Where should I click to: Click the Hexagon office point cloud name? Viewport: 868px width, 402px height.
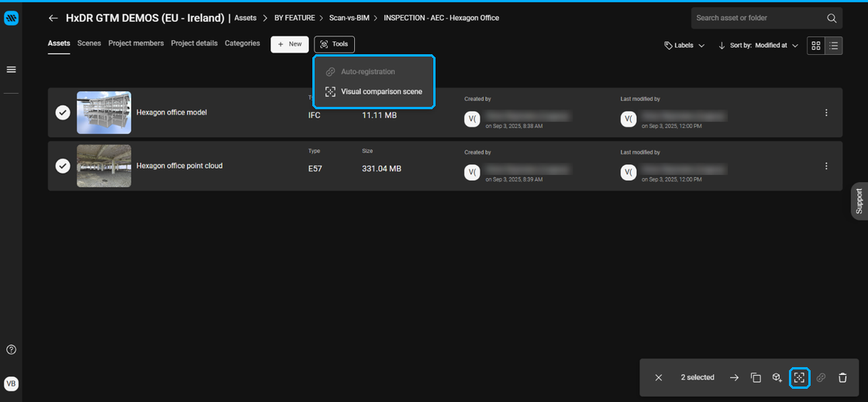(x=179, y=166)
